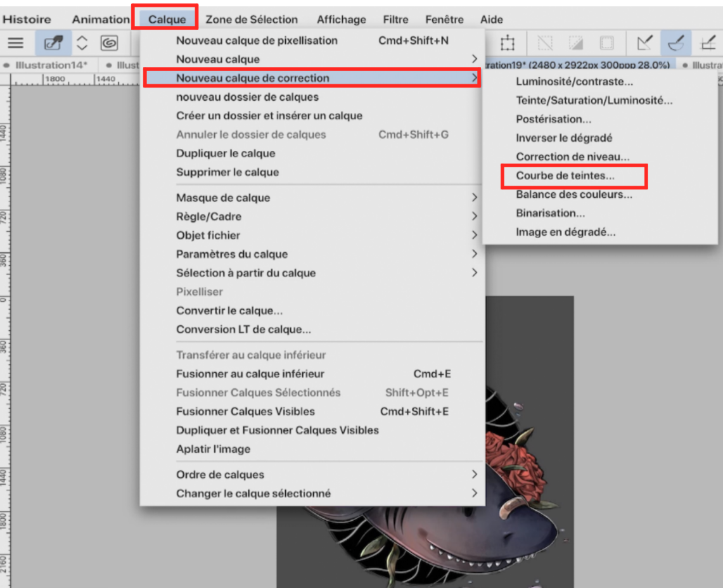This screenshot has height=588, width=723.
Task: Choose Correction de niveau...
Action: 599,157
